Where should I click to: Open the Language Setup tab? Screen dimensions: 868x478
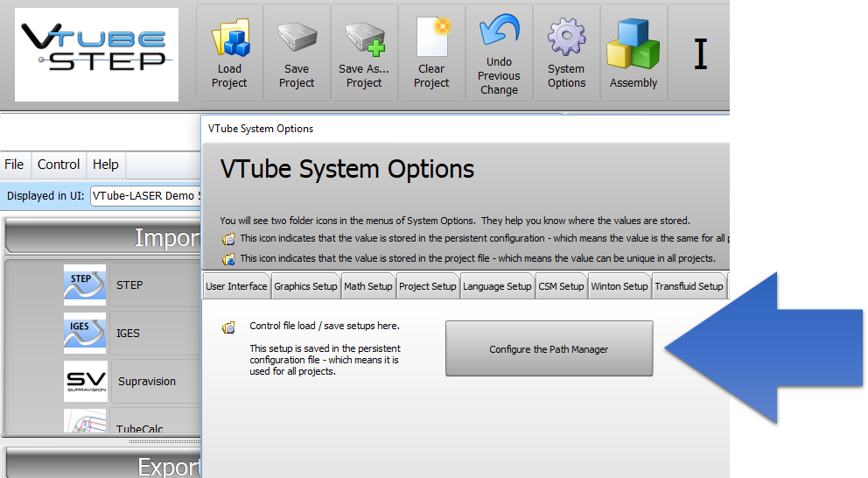[497, 286]
